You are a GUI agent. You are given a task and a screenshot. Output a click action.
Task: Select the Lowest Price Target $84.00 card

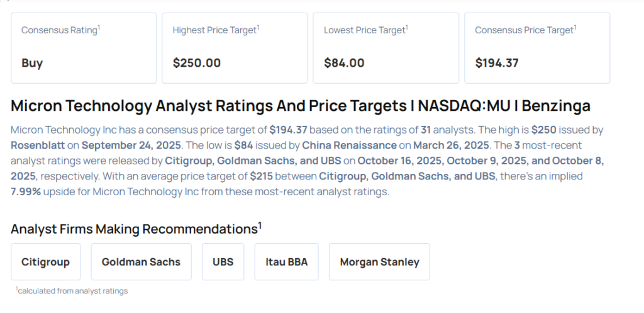[385, 48]
